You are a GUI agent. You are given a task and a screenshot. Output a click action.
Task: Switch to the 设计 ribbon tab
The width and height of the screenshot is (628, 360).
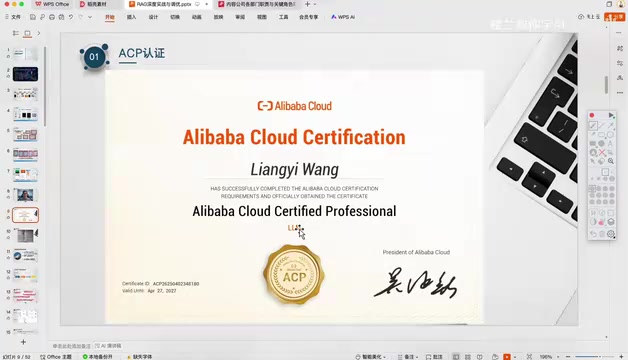153,17
